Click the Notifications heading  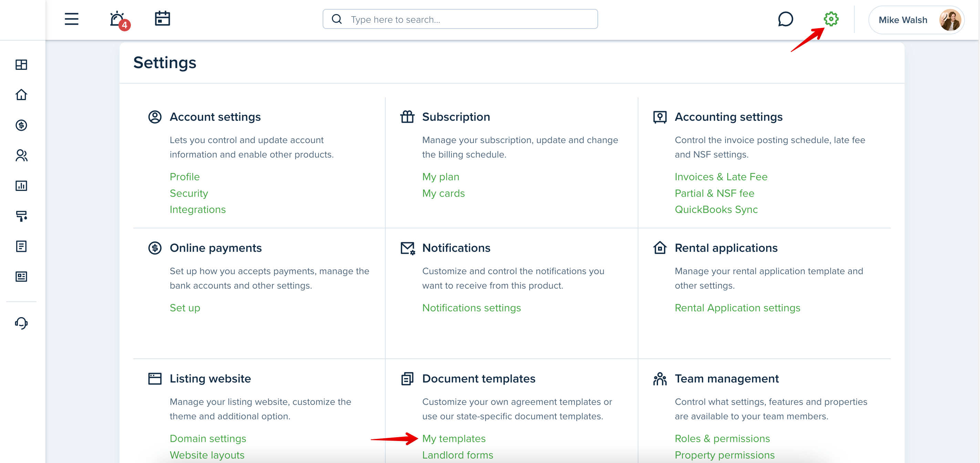pos(456,248)
